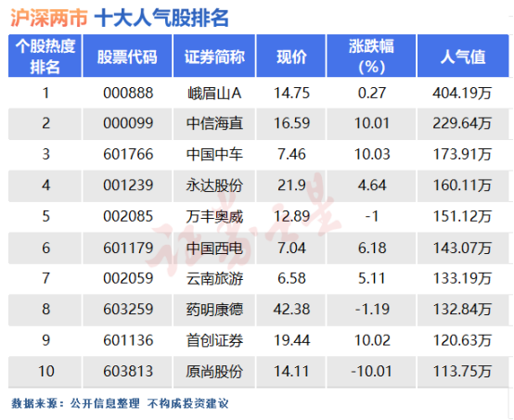Select stock name 中国西电
The width and height of the screenshot is (514, 420).
tap(214, 248)
